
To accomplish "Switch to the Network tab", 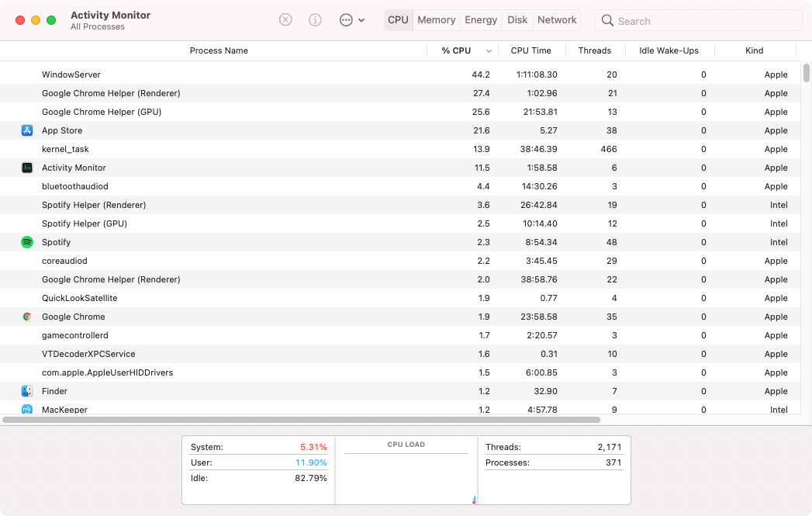I will [x=557, y=19].
